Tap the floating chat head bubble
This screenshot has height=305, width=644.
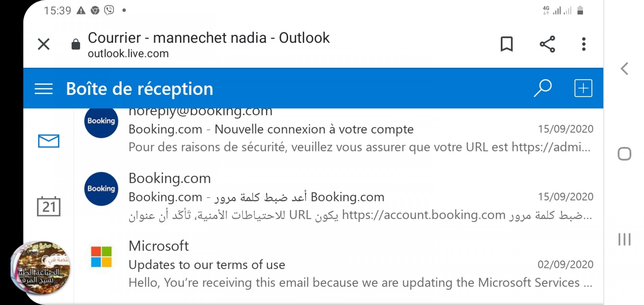[41, 268]
